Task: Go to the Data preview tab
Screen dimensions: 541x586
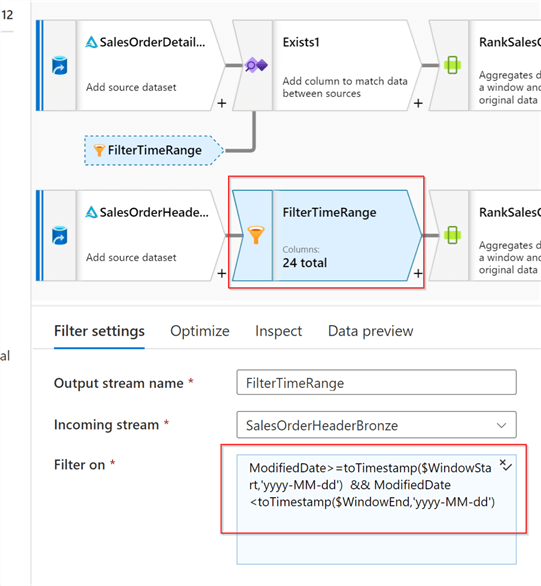Action: click(x=371, y=331)
